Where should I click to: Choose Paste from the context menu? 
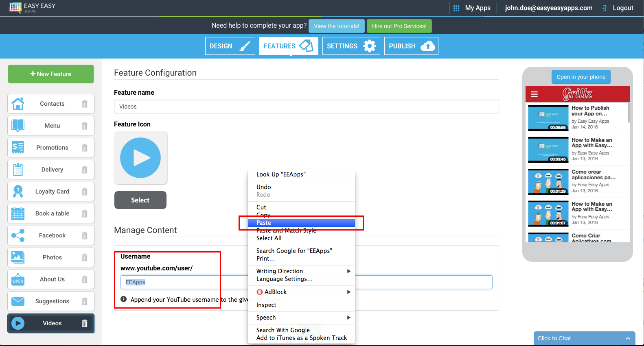tap(301, 223)
